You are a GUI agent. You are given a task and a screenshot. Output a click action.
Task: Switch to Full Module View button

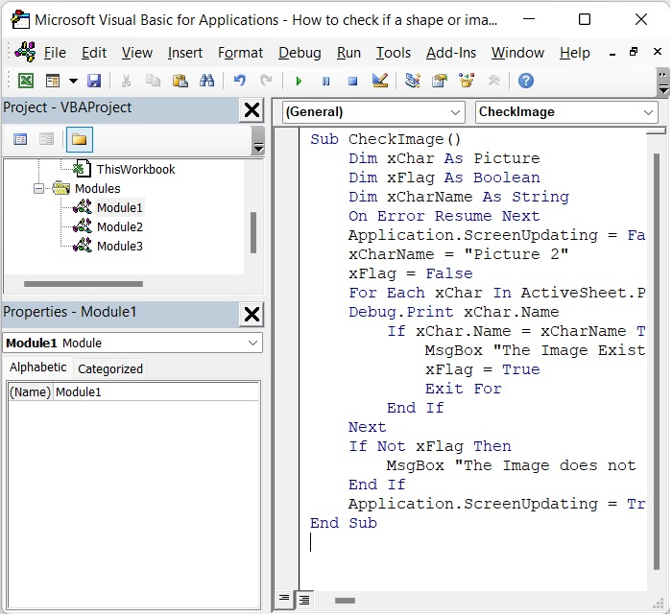point(303,600)
